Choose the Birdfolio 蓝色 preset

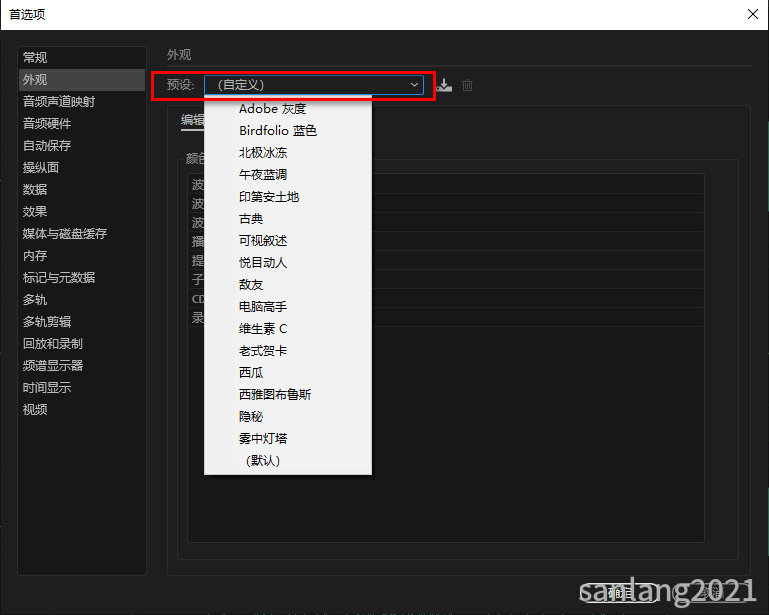coord(288,131)
